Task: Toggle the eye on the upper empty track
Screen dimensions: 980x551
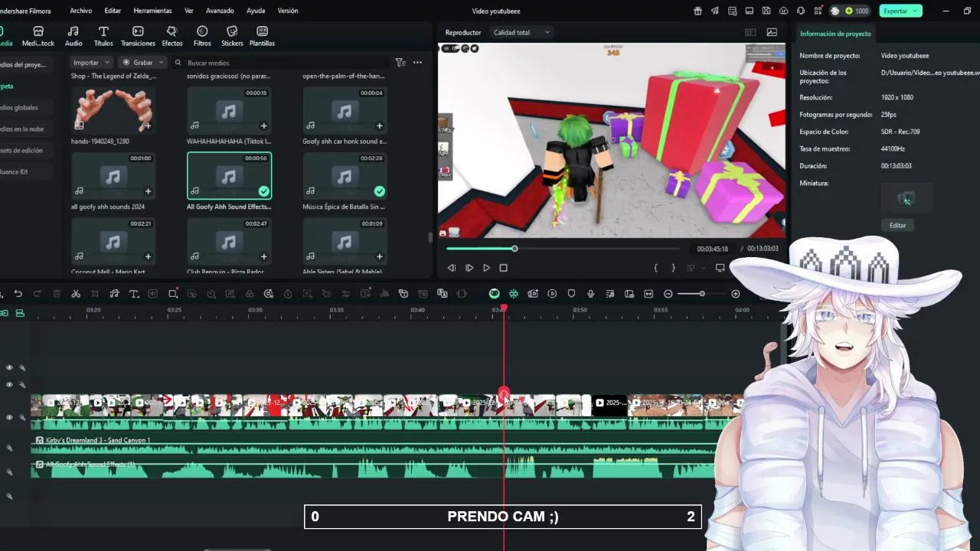Action: (9, 367)
